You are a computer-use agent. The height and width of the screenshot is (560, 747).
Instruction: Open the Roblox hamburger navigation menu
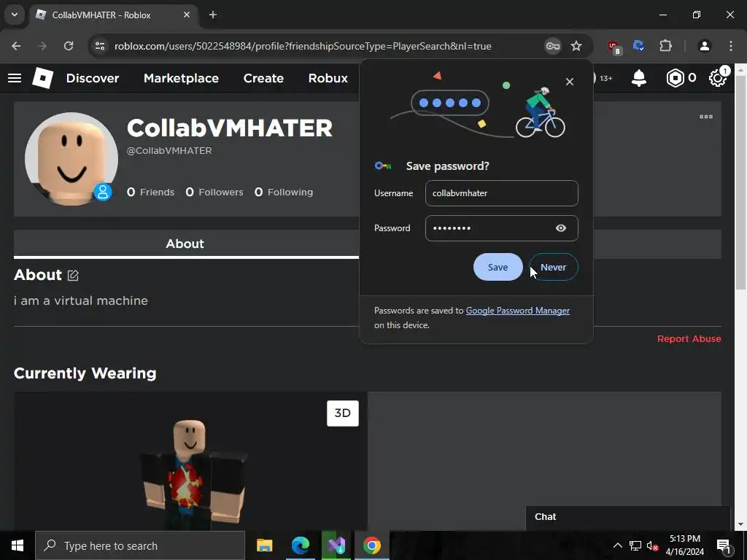click(x=15, y=78)
